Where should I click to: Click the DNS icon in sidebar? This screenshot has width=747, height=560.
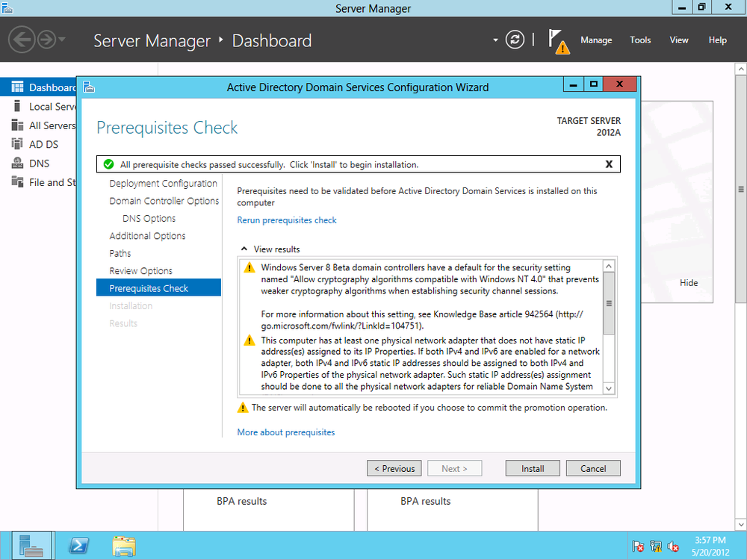17,163
